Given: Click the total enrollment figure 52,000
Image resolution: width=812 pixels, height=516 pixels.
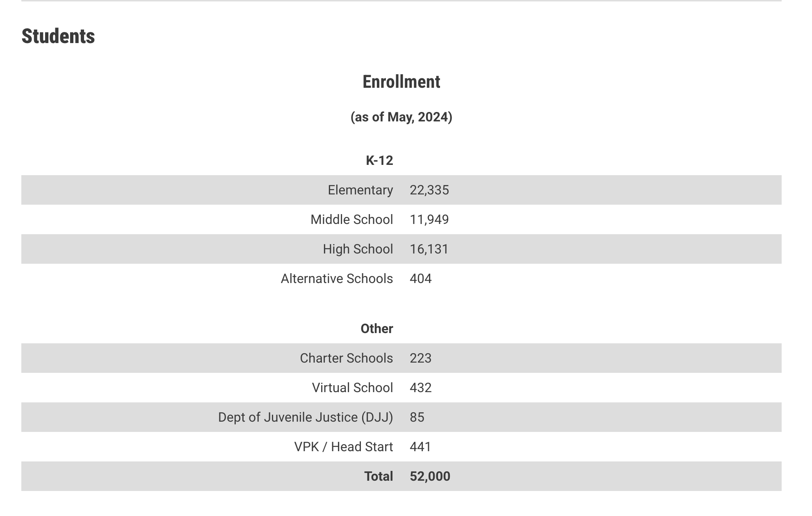Looking at the screenshot, I should (430, 476).
